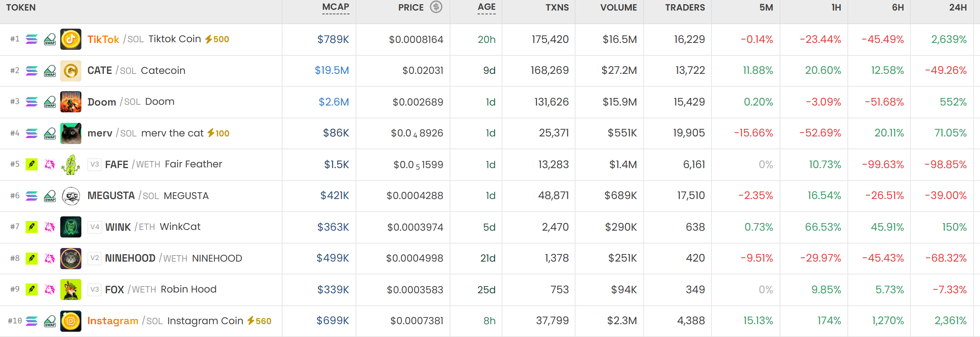This screenshot has height=337, width=980.
Task: Click the $0.0008164 price for TikTok
Action: click(x=416, y=39)
